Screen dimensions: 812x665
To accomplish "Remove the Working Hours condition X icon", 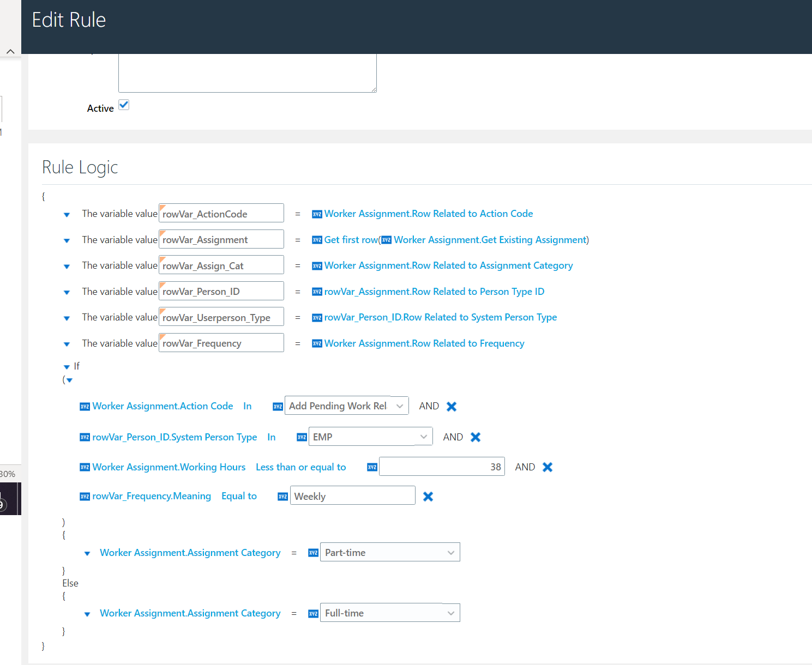I will 548,467.
